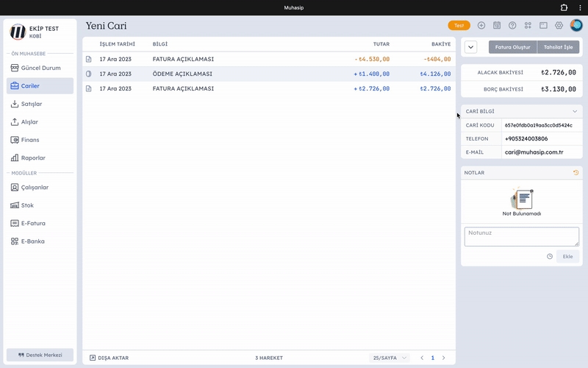Image resolution: width=588 pixels, height=368 pixels.
Task: Click the notes history icon in Notlar
Action: [x=576, y=172]
